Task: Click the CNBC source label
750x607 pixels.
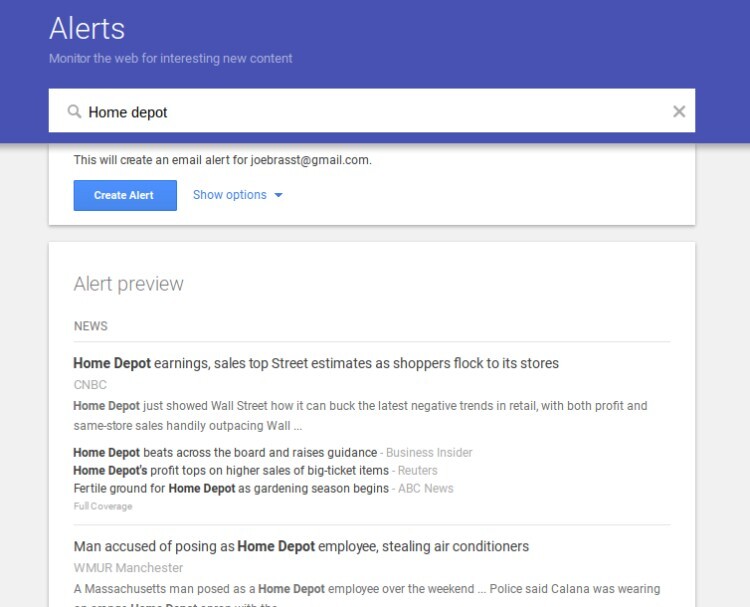Action: tap(90, 385)
